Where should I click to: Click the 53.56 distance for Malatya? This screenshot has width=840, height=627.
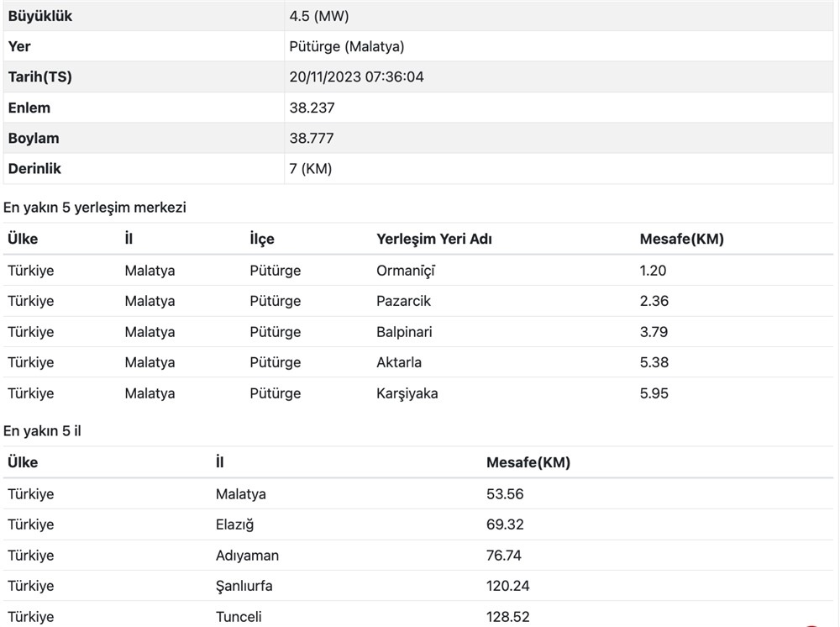pos(505,494)
